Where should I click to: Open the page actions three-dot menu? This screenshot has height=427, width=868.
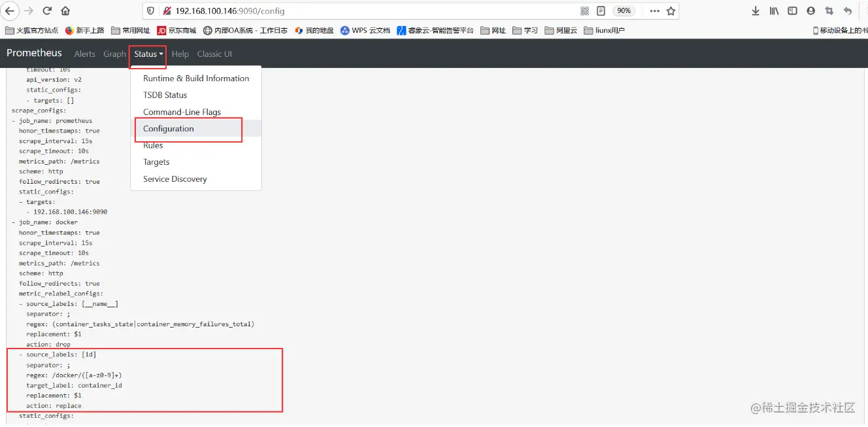click(654, 11)
